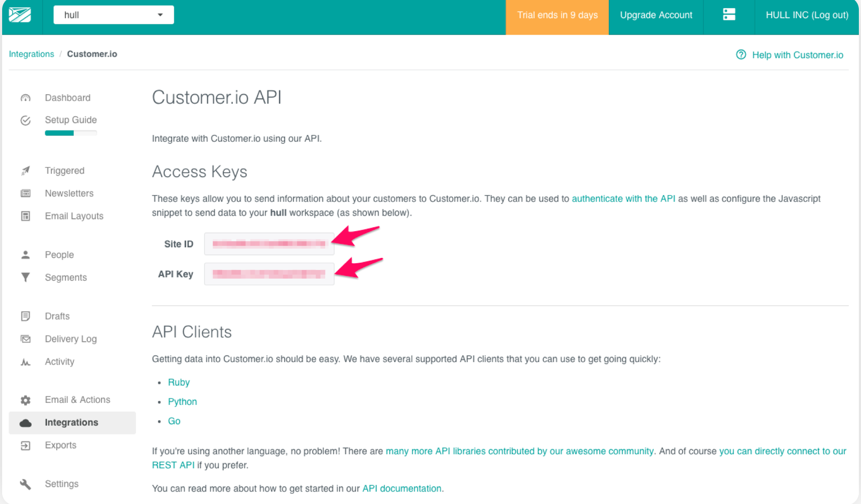Viewport: 861px width, 504px height.
Task: Open the hull workspace dropdown
Action: (114, 15)
